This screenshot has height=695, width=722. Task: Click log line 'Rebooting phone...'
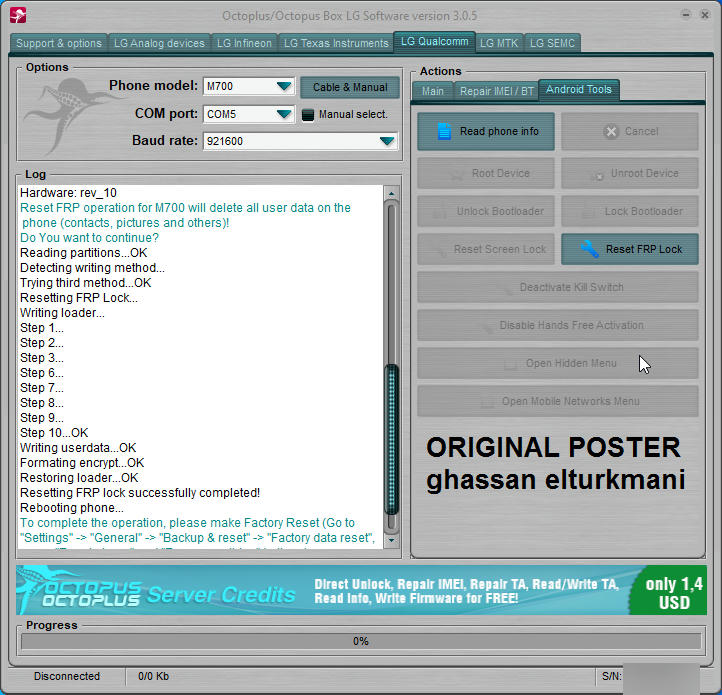pyautogui.click(x=72, y=508)
